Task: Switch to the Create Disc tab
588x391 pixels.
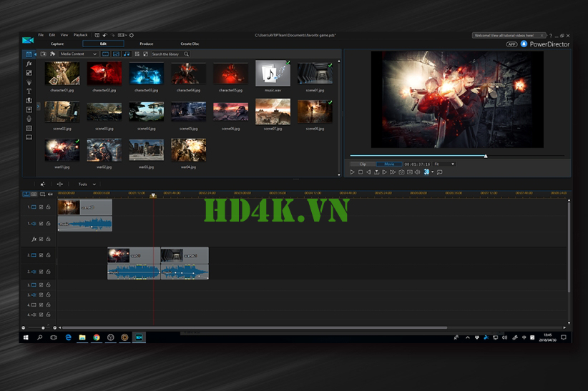Action: [190, 44]
